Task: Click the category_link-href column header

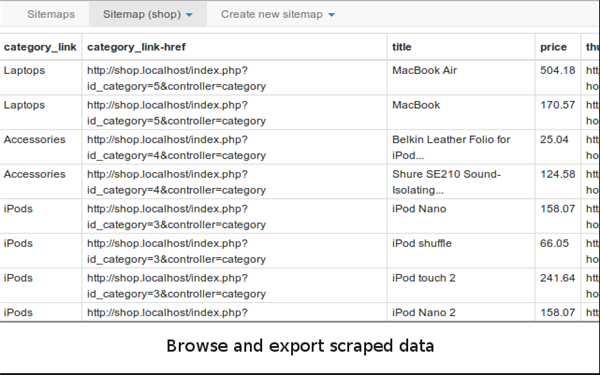Action: 234,47
